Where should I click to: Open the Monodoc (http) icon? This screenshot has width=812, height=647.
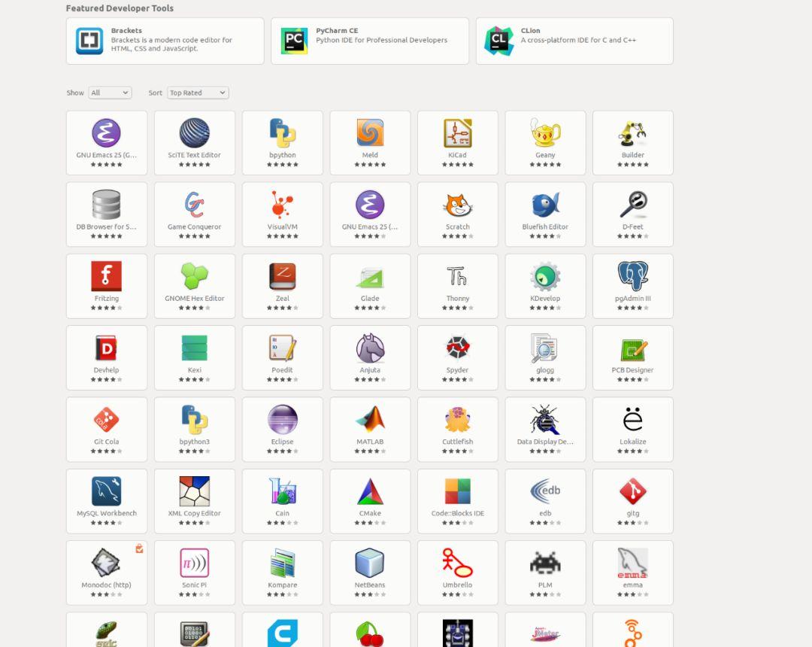point(106,563)
